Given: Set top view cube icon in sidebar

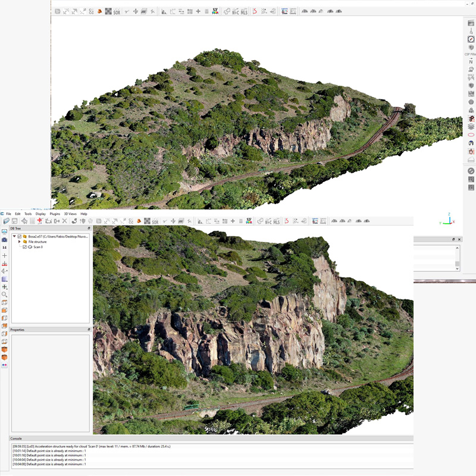Looking at the screenshot, I should 4,302.
